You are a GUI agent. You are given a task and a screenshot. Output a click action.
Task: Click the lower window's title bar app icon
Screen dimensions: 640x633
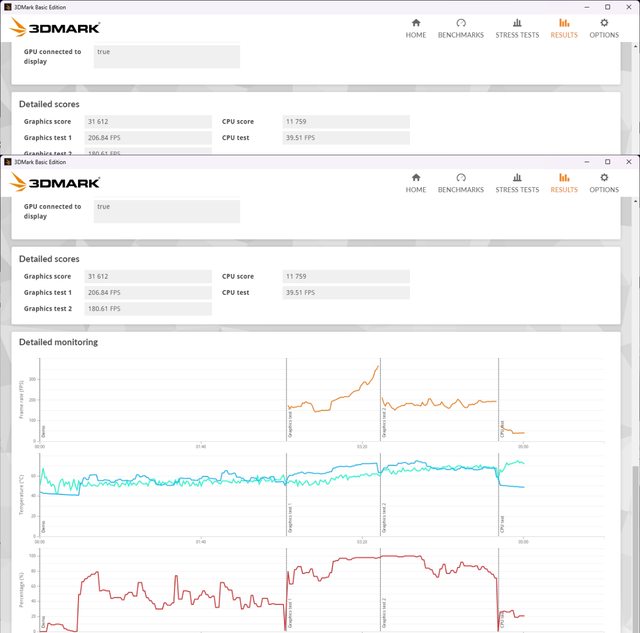tap(7, 161)
